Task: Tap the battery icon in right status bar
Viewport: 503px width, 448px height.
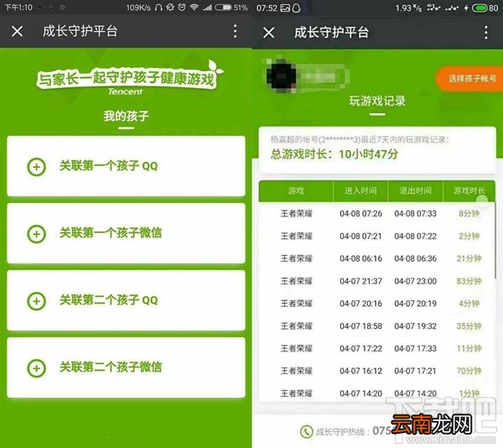Action: 480,8
